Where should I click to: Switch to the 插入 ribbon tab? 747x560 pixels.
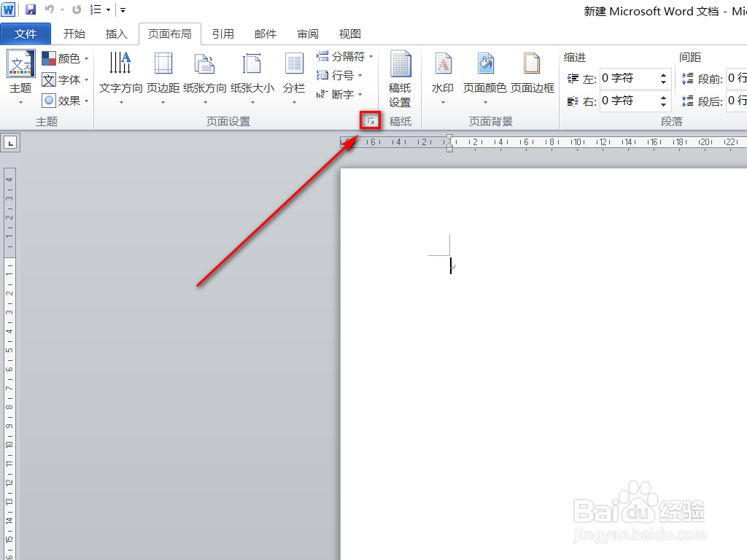pyautogui.click(x=119, y=34)
